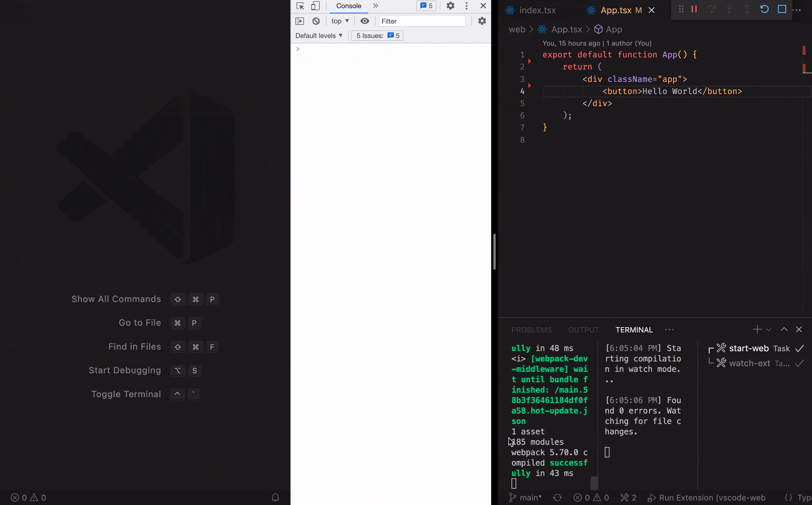
Task: Click the step-over debug icon
Action: [711, 9]
